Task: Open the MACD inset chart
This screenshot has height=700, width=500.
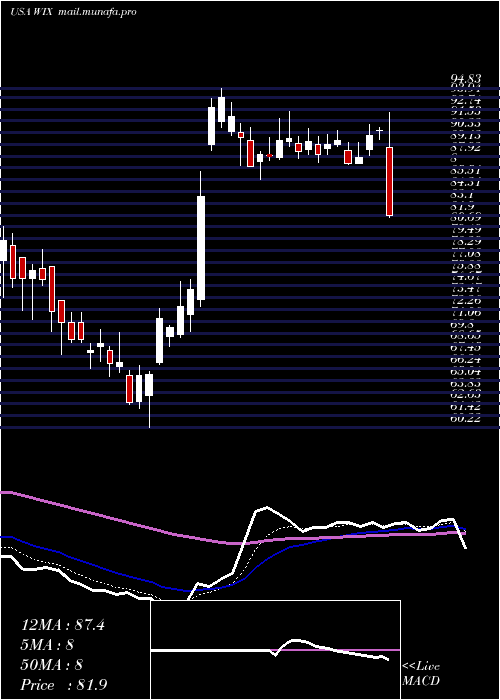Action: (275, 650)
